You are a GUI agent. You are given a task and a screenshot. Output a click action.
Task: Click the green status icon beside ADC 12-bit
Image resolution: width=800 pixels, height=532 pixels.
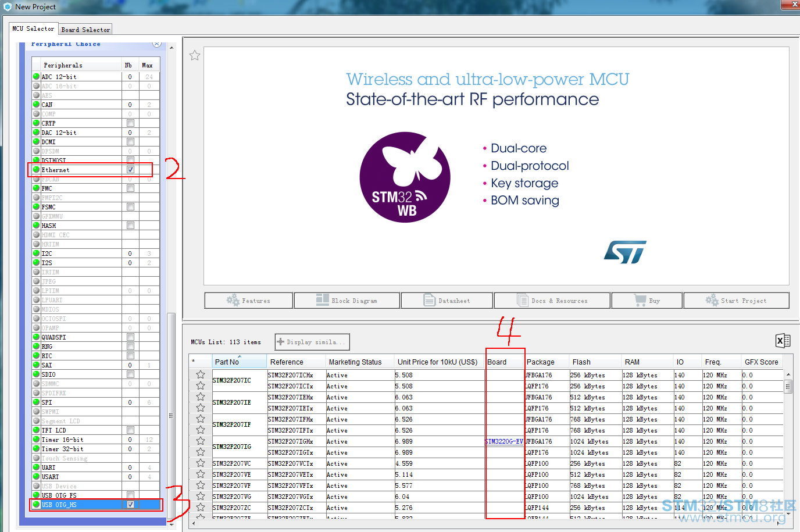tap(36, 77)
